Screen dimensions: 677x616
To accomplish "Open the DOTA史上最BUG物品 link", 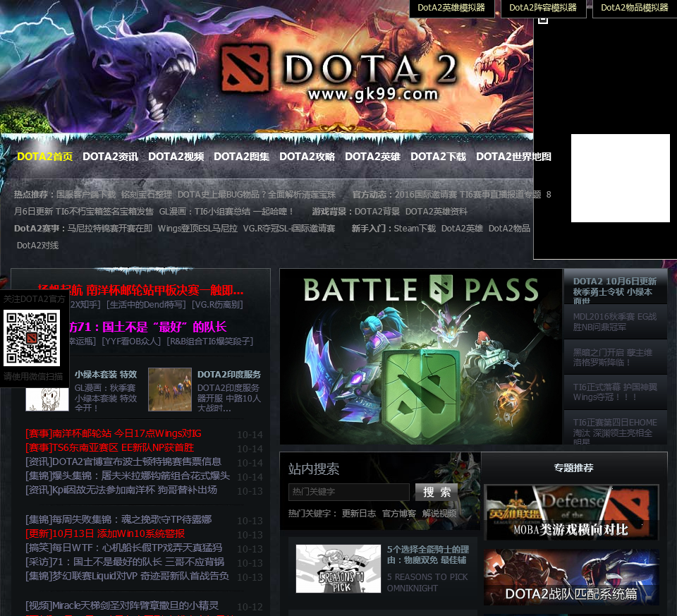I will pyautogui.click(x=257, y=194).
